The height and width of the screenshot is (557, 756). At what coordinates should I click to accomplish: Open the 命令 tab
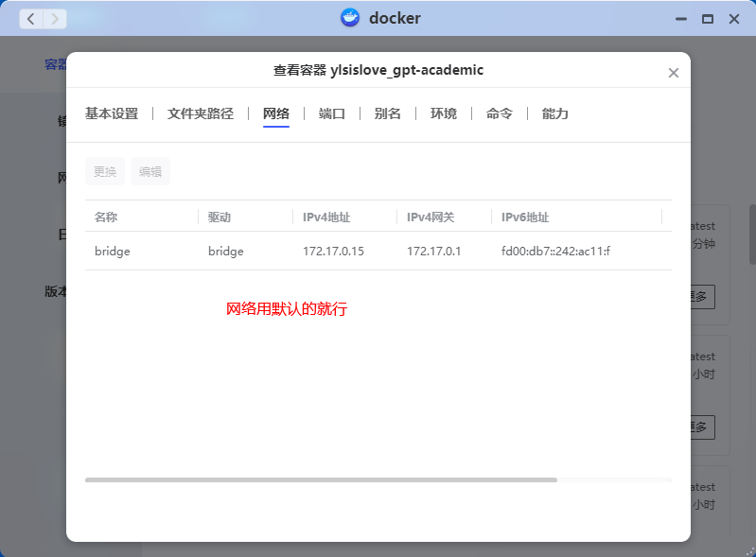500,113
